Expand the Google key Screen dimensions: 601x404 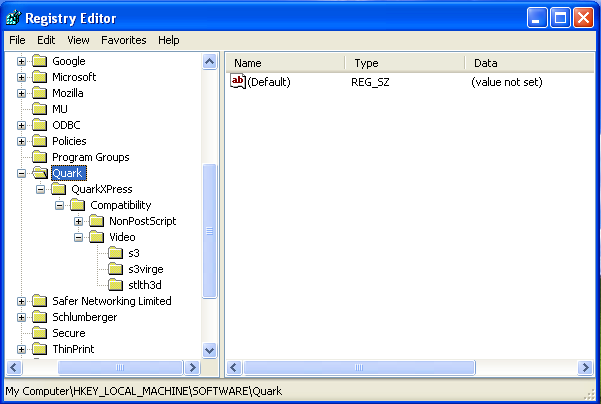(21, 61)
